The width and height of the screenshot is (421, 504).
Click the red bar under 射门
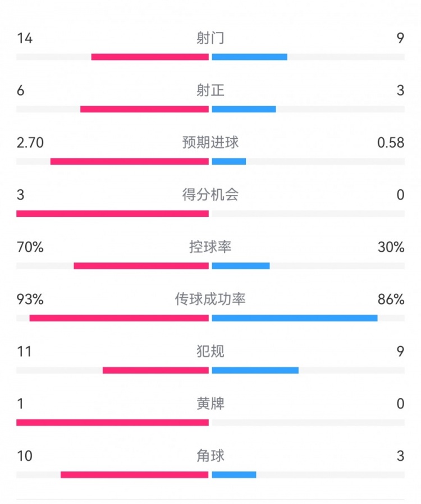tap(150, 57)
